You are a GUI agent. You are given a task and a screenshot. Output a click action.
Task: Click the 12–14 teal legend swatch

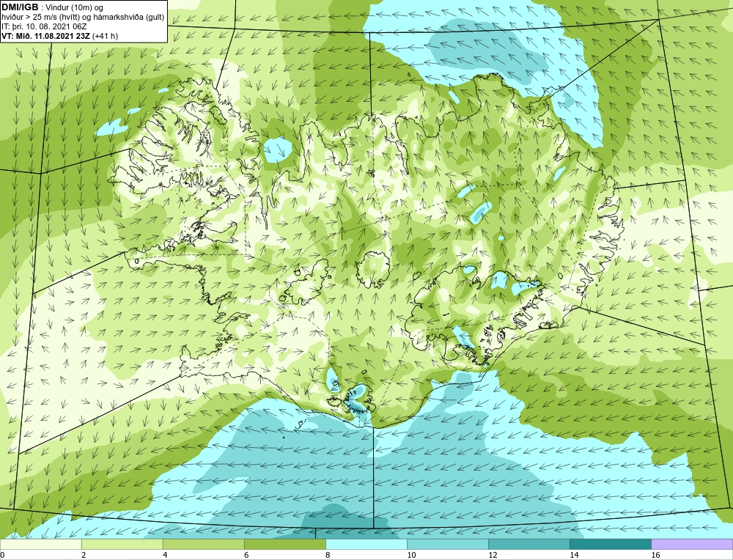pos(529,544)
